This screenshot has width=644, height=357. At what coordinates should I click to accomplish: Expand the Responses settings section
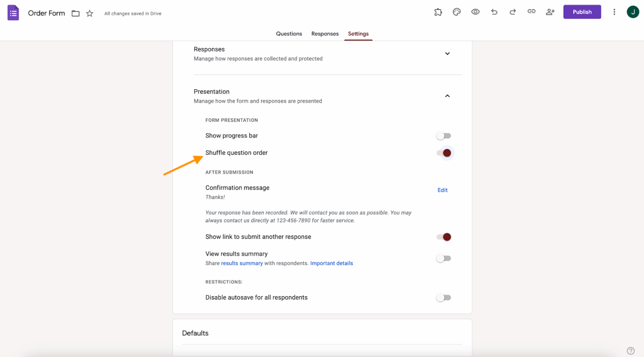point(447,54)
